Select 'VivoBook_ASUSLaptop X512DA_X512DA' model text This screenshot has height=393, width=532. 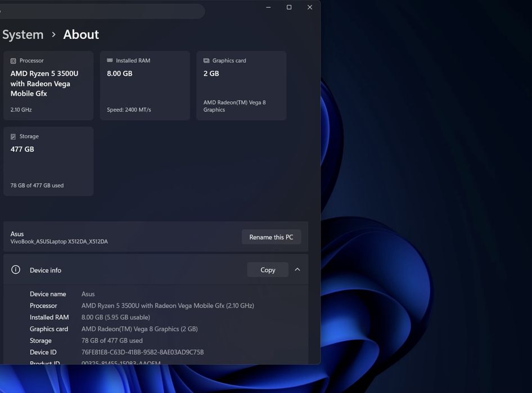pyautogui.click(x=59, y=241)
